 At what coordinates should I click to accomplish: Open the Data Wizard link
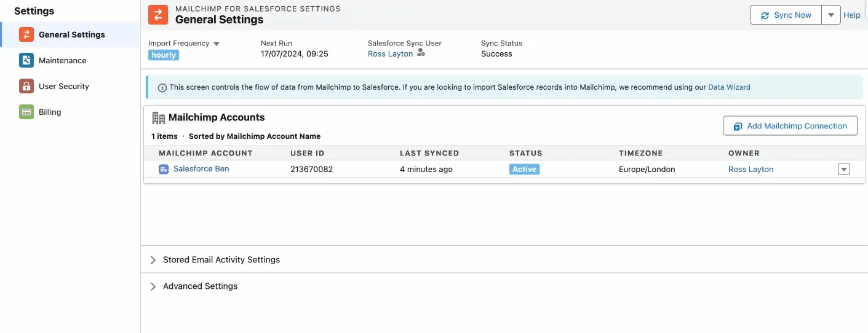pos(730,87)
